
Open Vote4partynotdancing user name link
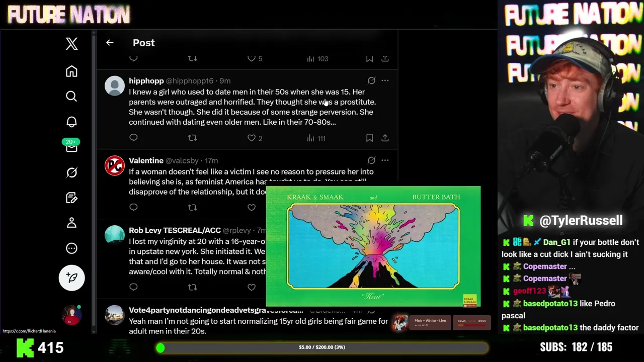coord(216,310)
